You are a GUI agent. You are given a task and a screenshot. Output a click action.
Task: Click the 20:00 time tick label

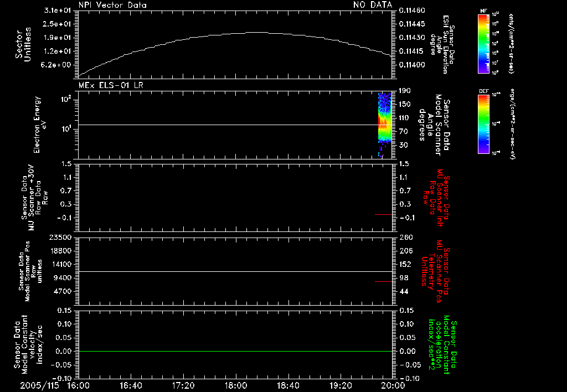click(393, 385)
